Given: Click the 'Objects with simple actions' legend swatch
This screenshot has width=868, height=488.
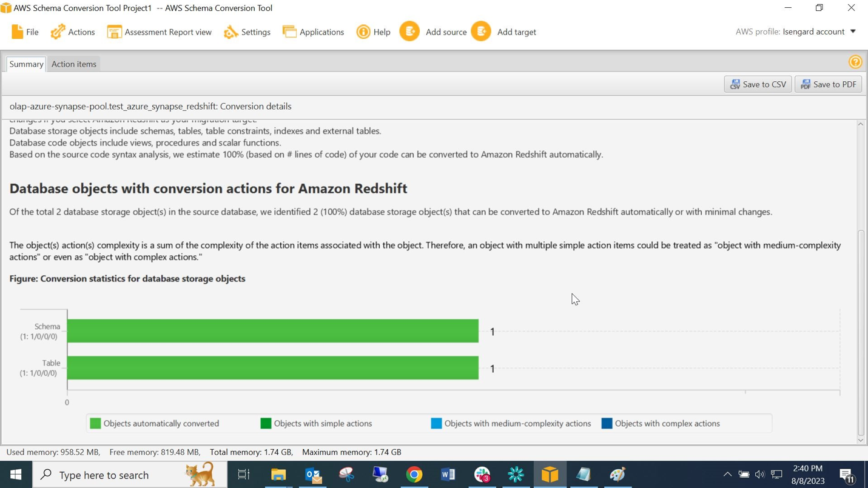Looking at the screenshot, I should [x=266, y=424].
